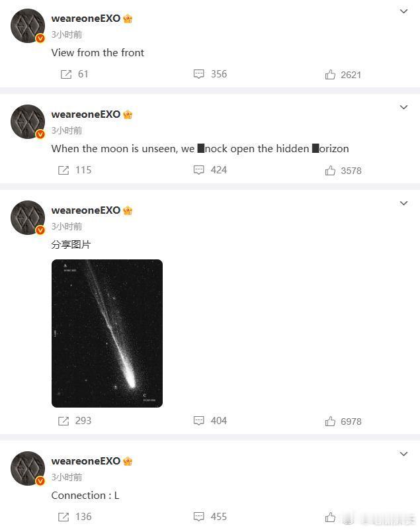Image resolution: width=420 pixels, height=530 pixels.
Task: Expand options chevron on comet image post
Action: (x=403, y=203)
